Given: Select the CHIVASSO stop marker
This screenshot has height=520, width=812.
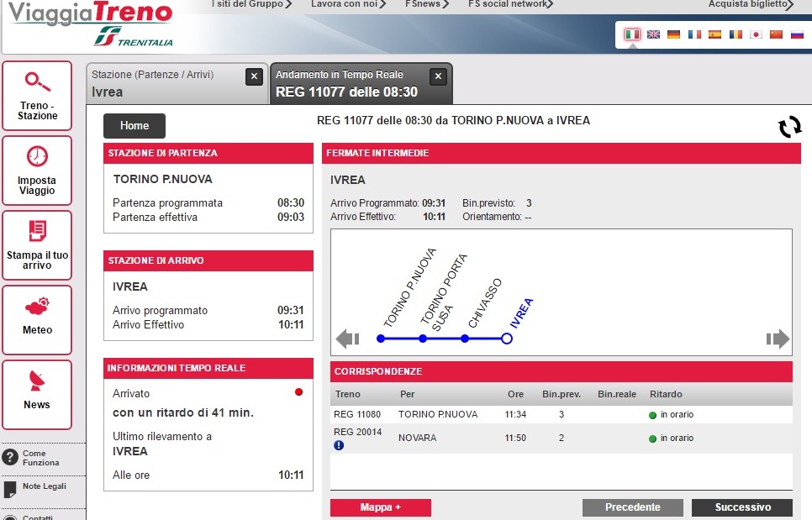Looking at the screenshot, I should pyautogui.click(x=465, y=339).
